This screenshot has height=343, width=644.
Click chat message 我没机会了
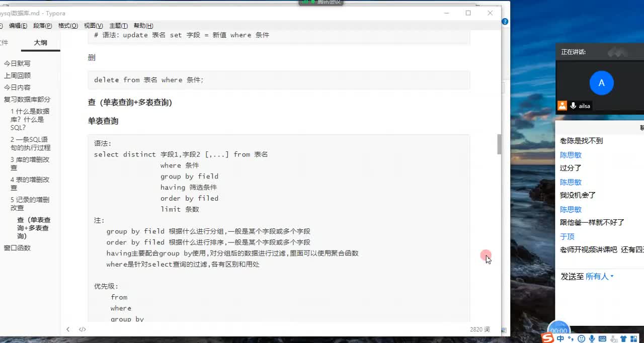click(578, 195)
